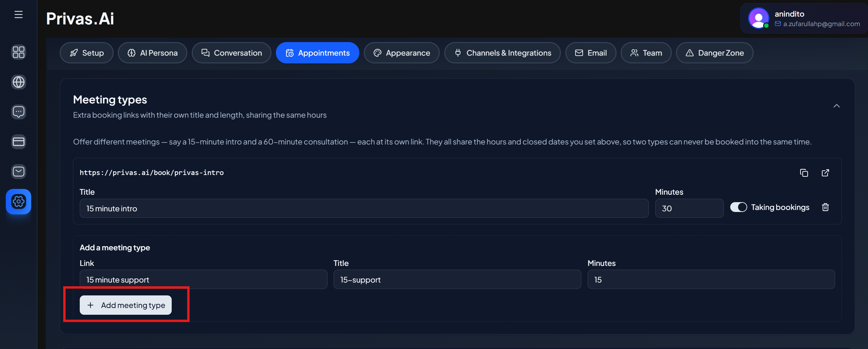The width and height of the screenshot is (868, 349).
Task: Open privas-intro link in new tab
Action: tap(825, 173)
